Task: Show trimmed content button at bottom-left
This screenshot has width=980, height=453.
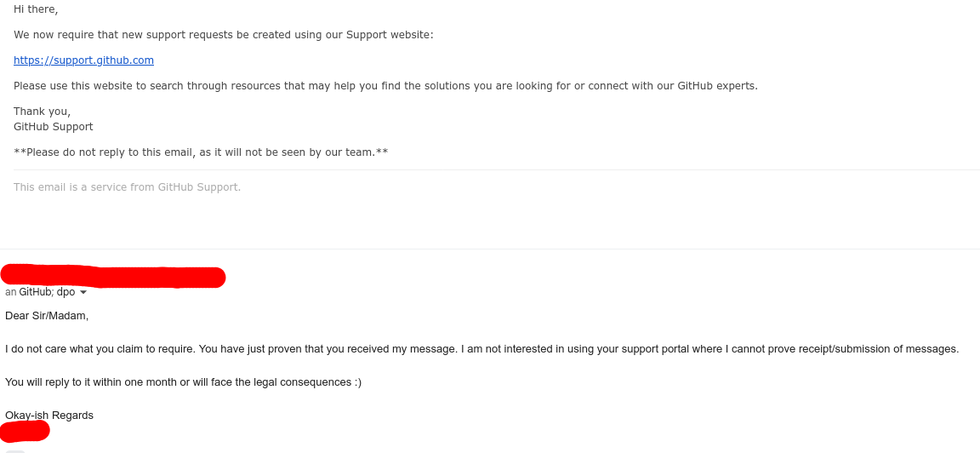Action: 15,450
